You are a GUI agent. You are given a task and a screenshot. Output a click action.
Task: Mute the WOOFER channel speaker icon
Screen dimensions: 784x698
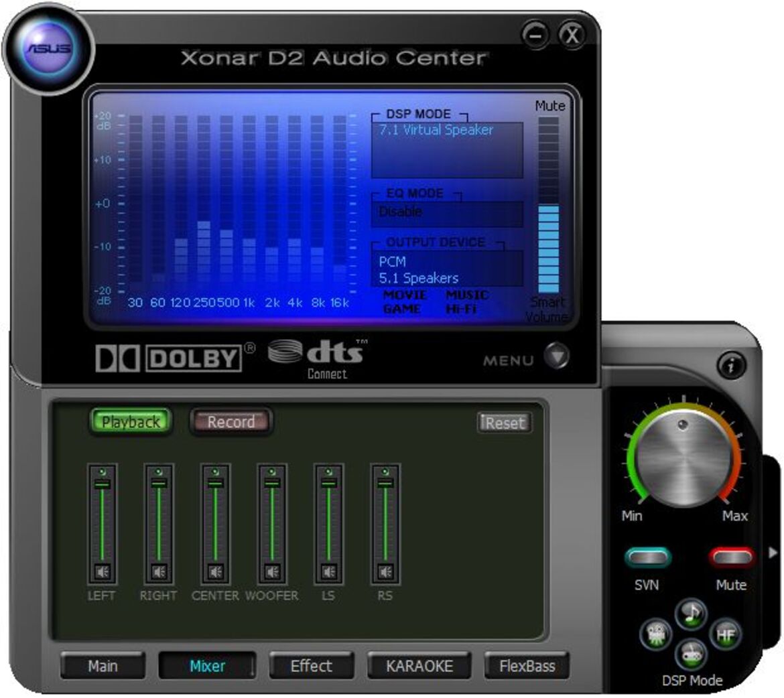[272, 571]
